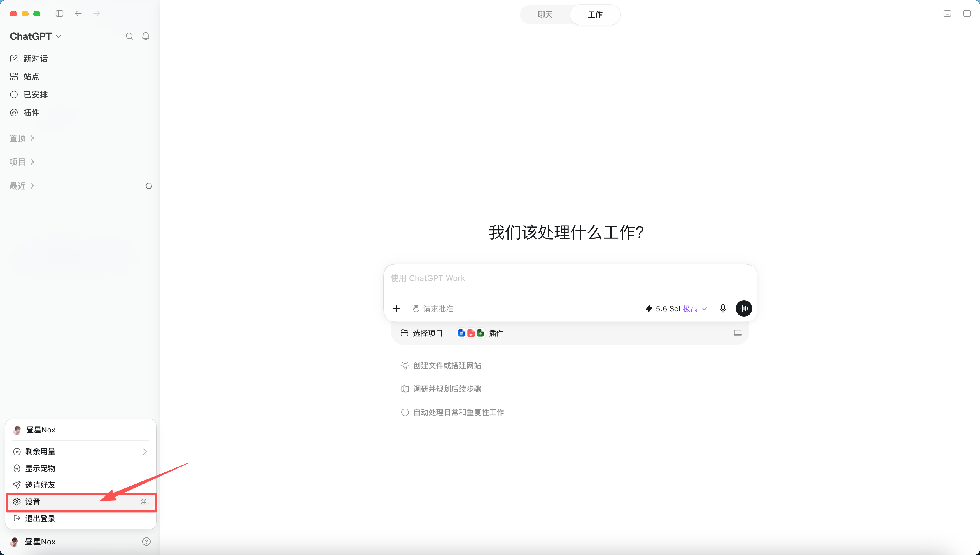Focus the 使用 ChatGPT Work input
Image resolution: width=980 pixels, height=555 pixels.
570,278
